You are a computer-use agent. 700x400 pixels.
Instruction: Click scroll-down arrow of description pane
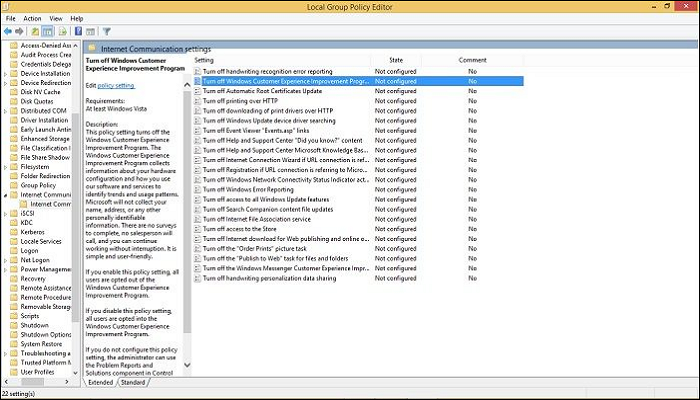[x=187, y=365]
